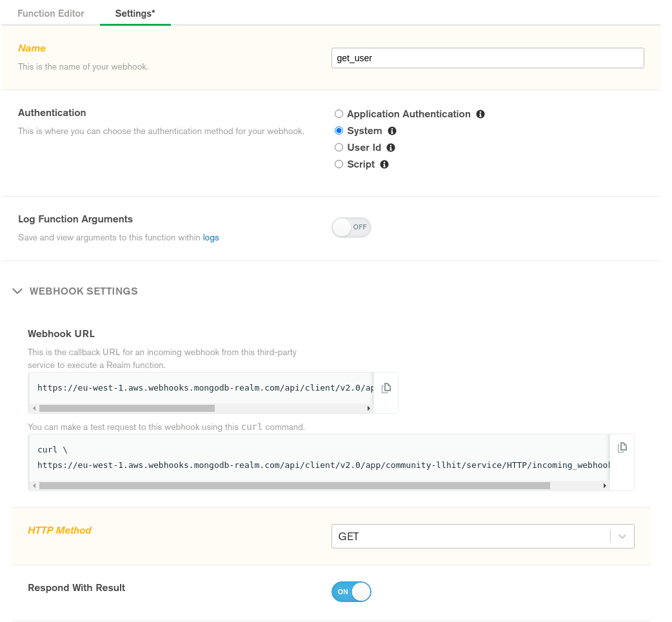
Task: Select the Settings tab
Action: [135, 13]
